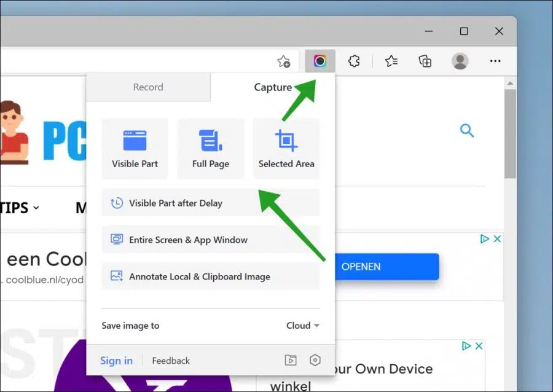Click the scrollbar up arrow
This screenshot has width=553, height=392.
point(510,83)
